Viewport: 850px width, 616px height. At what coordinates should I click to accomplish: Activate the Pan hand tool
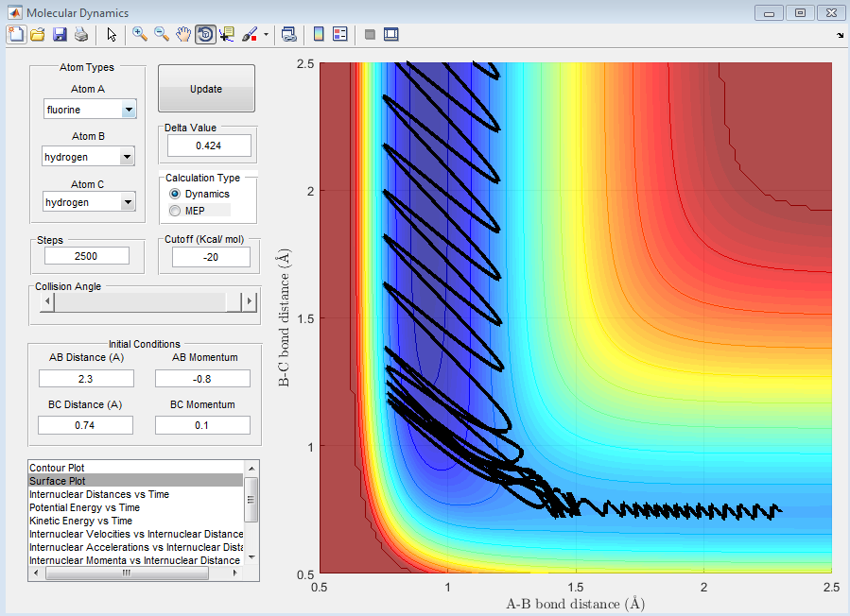point(183,35)
